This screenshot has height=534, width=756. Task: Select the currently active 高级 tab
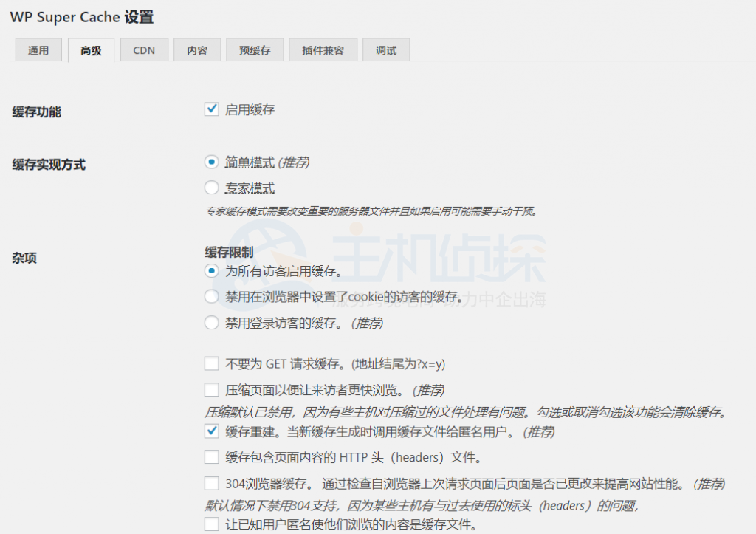91,49
